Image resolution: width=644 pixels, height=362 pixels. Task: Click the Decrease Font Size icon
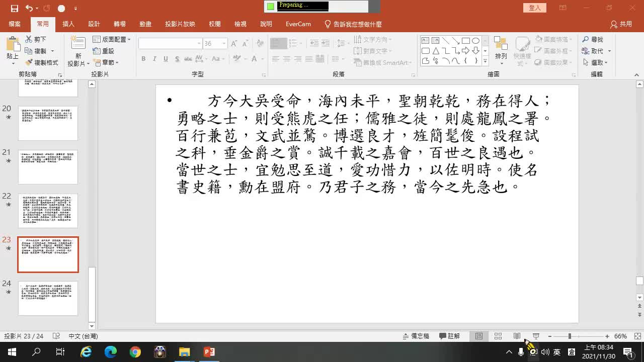[246, 44]
